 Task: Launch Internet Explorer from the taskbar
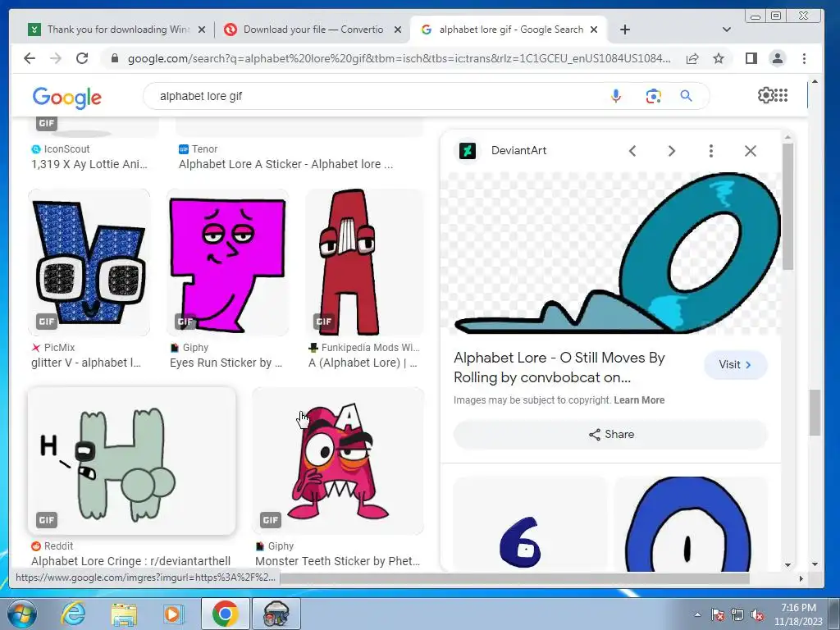tap(73, 614)
